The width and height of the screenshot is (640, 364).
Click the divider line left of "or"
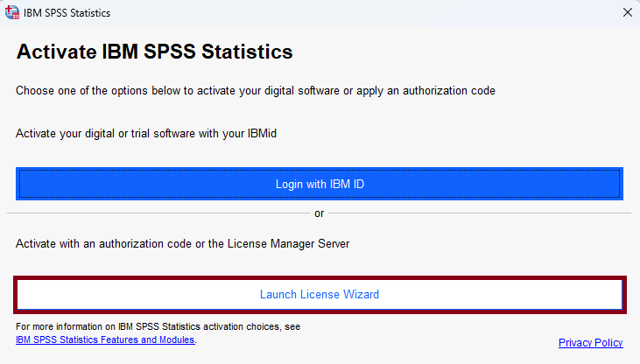[x=158, y=213]
